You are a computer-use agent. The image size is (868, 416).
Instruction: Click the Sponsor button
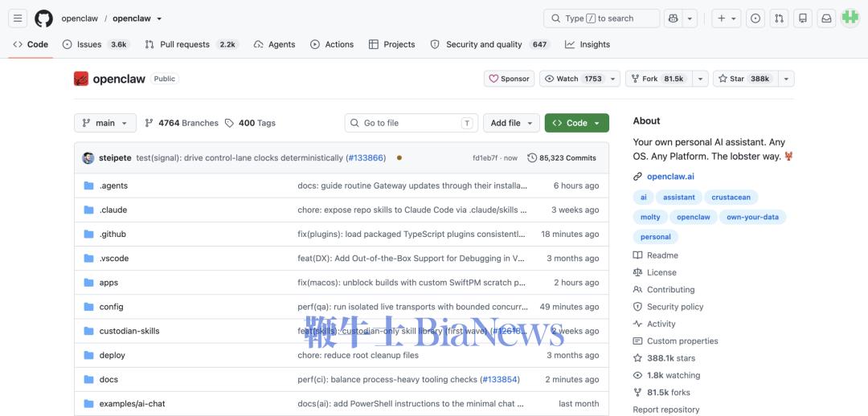[x=510, y=79]
